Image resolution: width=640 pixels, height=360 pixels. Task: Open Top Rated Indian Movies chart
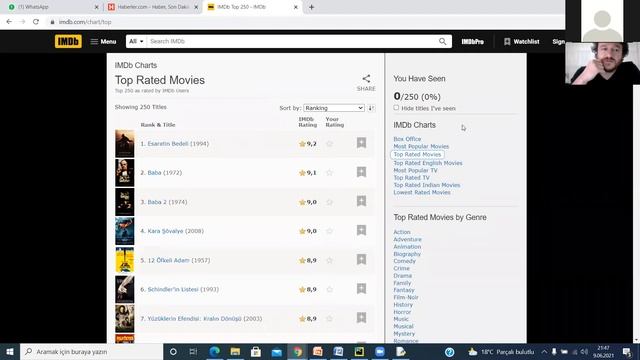(x=427, y=185)
